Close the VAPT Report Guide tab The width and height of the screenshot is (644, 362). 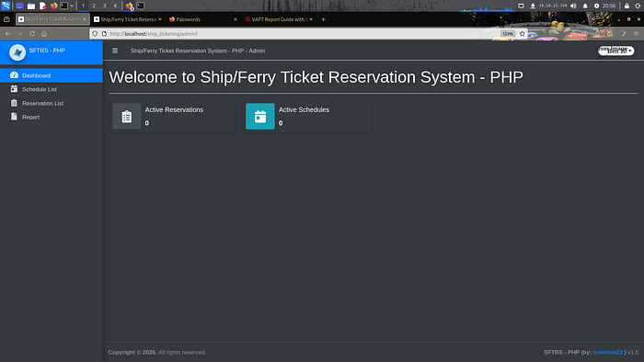click(x=311, y=19)
